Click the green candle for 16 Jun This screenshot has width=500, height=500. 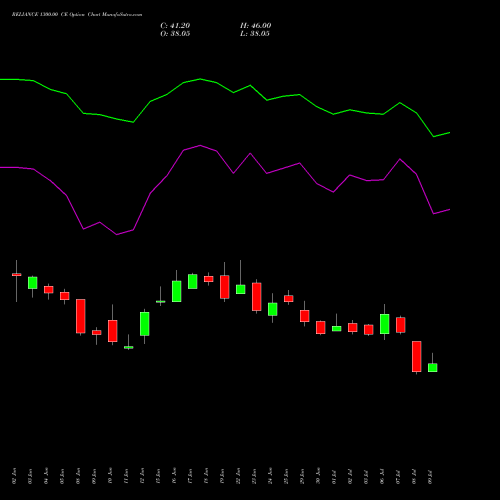[x=177, y=291]
